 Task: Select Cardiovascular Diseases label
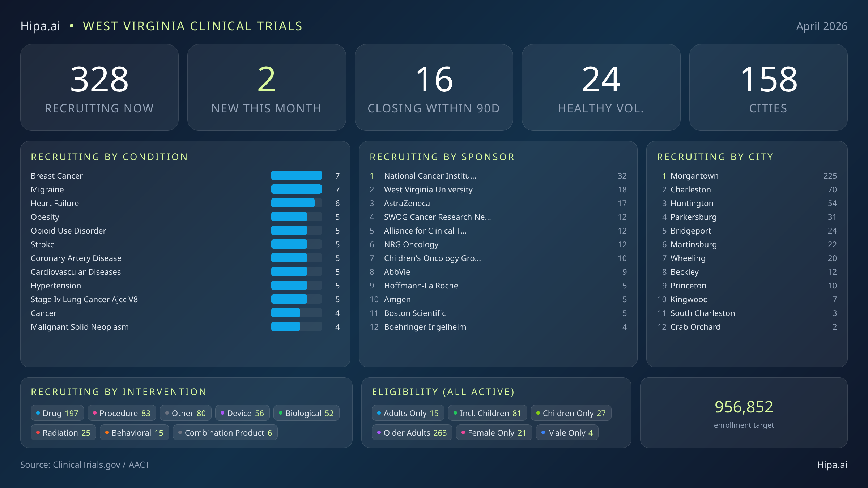coord(76,272)
